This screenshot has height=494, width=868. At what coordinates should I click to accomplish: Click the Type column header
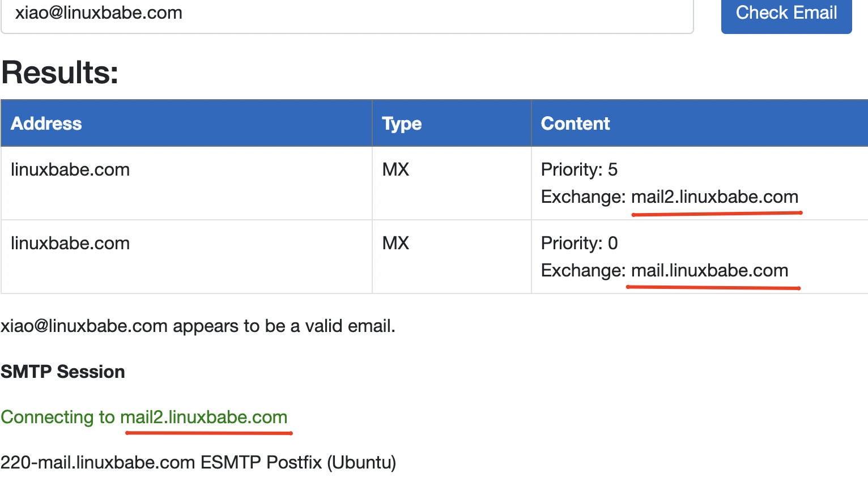pos(402,123)
